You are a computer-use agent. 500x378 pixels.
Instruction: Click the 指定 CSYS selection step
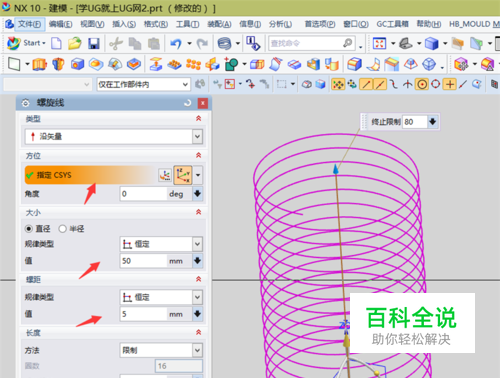point(90,175)
